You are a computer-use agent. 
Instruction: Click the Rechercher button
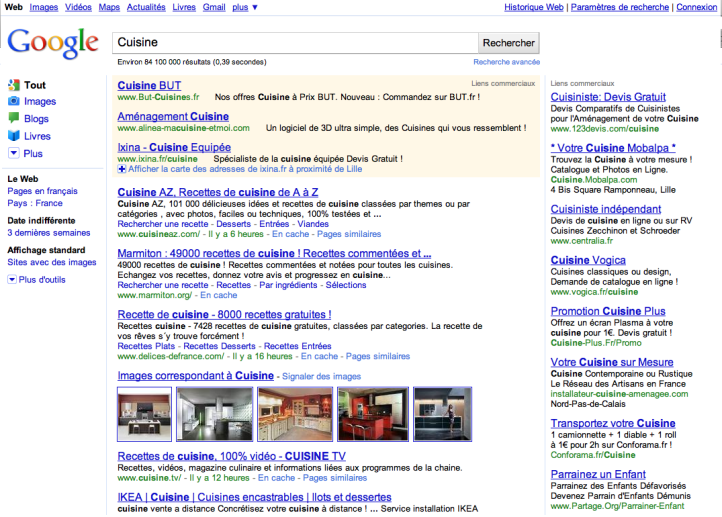(508, 43)
